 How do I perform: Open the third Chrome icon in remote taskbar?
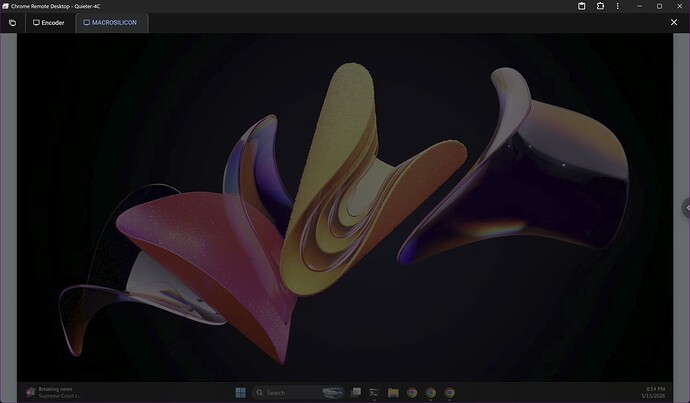[x=449, y=392]
